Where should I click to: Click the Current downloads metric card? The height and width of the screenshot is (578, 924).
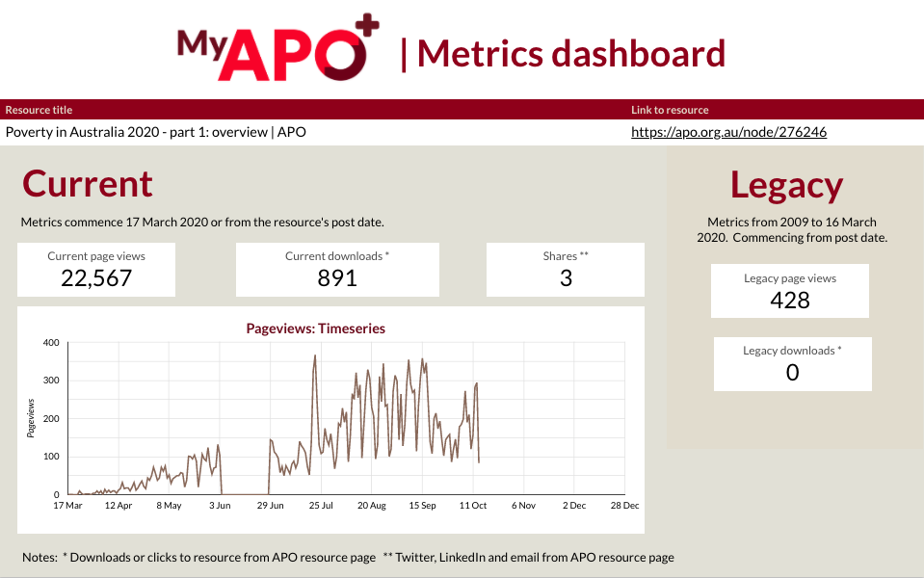tap(337, 270)
